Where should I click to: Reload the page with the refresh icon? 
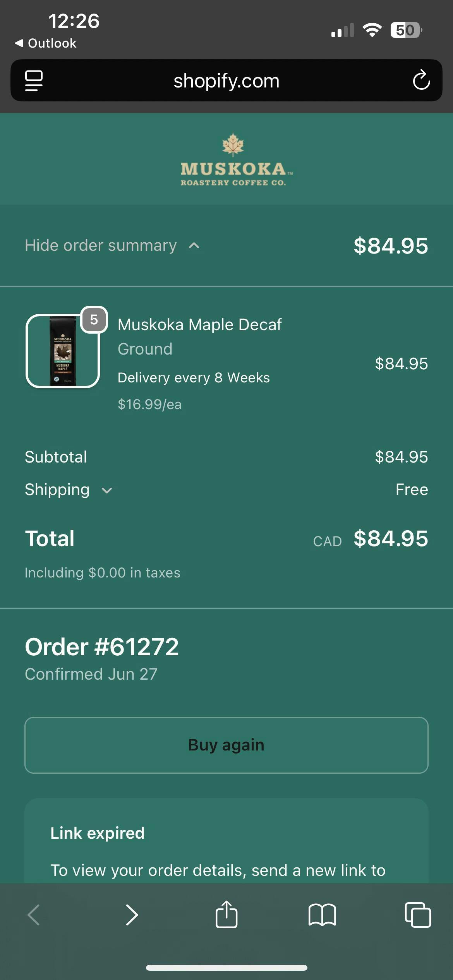click(421, 81)
